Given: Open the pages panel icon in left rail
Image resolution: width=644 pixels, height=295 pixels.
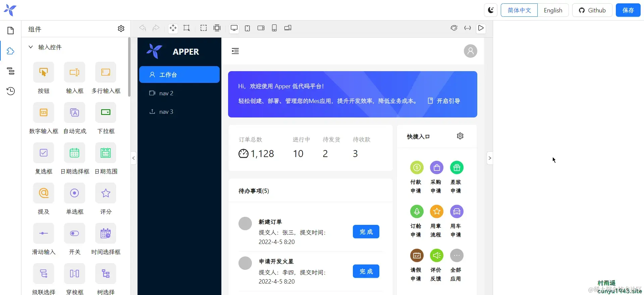Looking at the screenshot, I should point(11,31).
